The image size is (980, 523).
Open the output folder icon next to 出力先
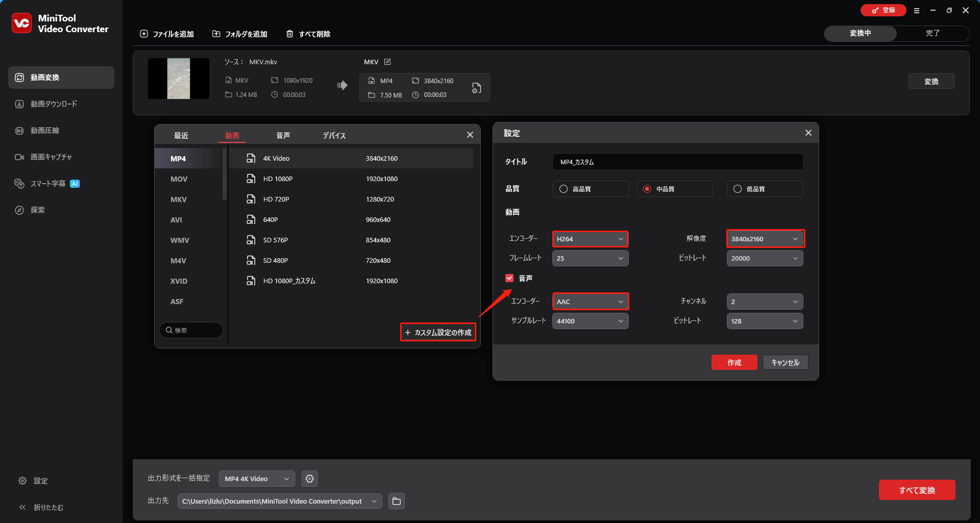[x=396, y=501]
